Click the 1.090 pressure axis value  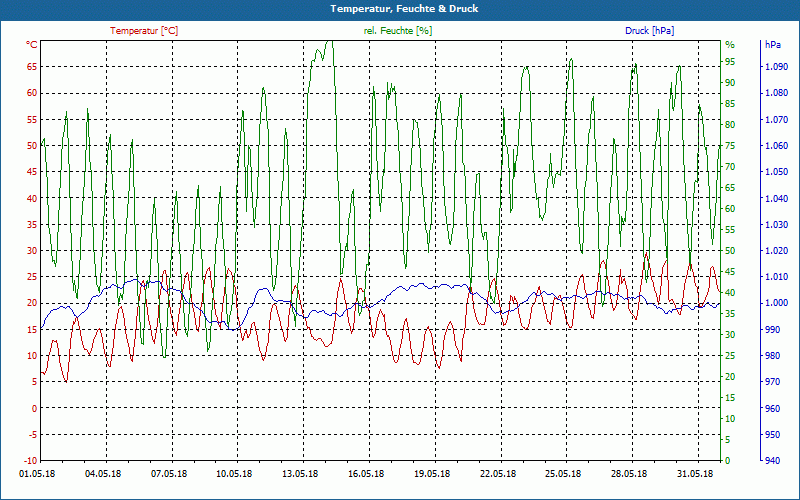[773, 66]
